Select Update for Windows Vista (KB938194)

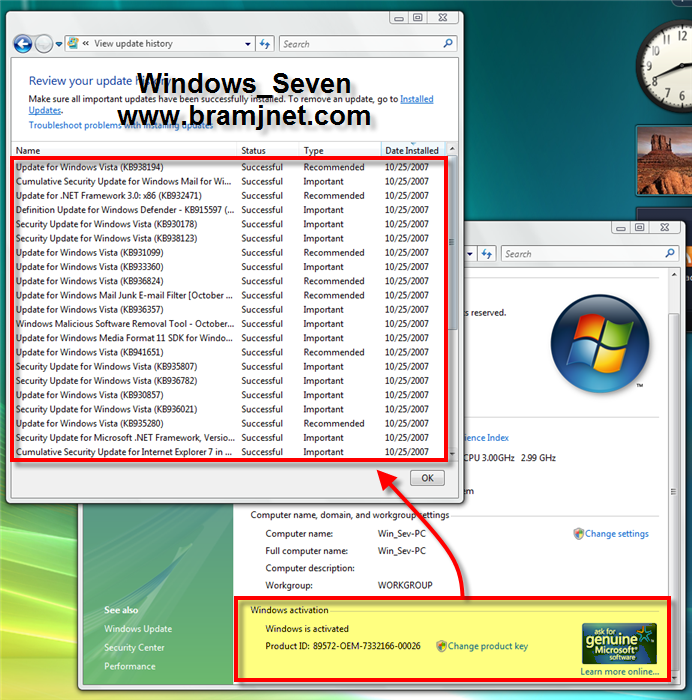point(229,167)
